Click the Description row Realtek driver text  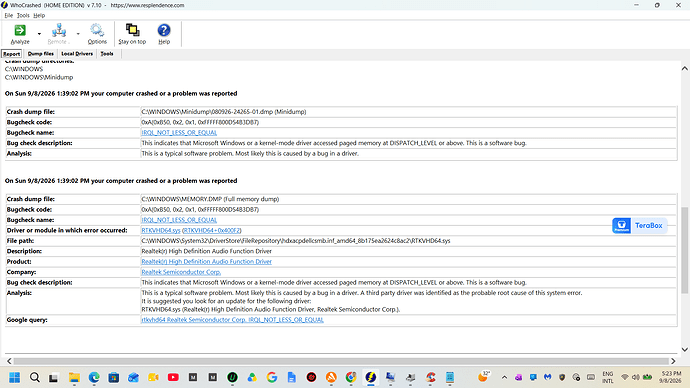point(206,251)
